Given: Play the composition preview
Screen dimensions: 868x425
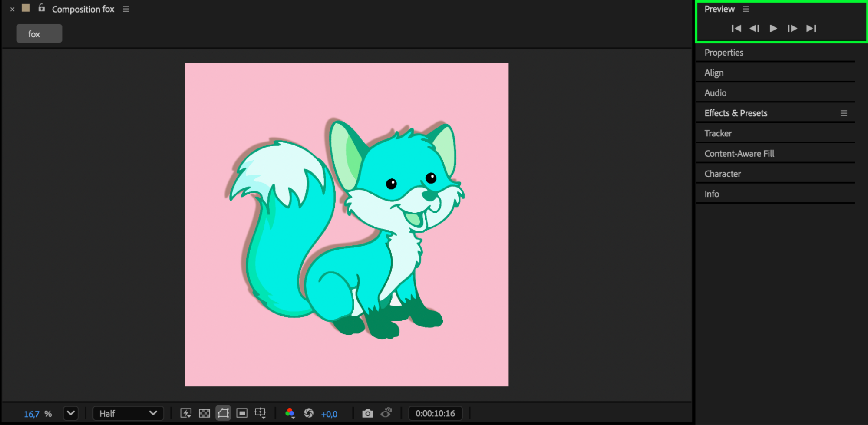Looking at the screenshot, I should click(773, 29).
